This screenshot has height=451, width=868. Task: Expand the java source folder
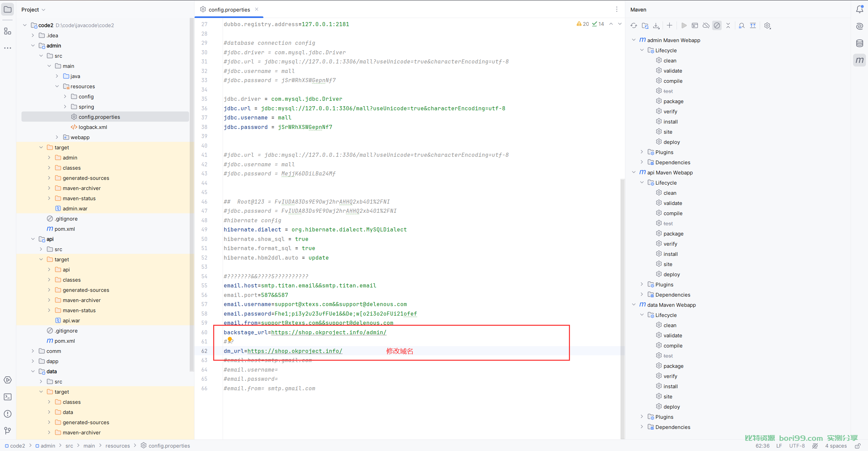[x=57, y=76]
